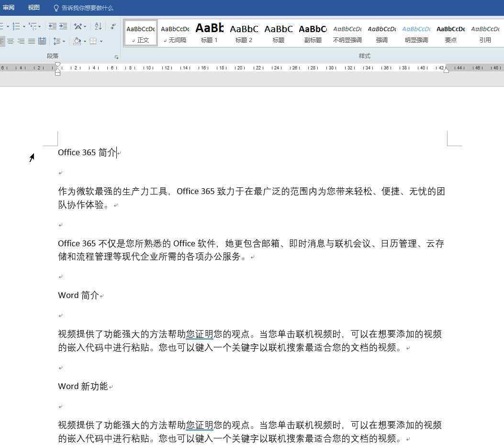
Task: Click text "作为微软最强的生产力工具"
Action: (113, 192)
